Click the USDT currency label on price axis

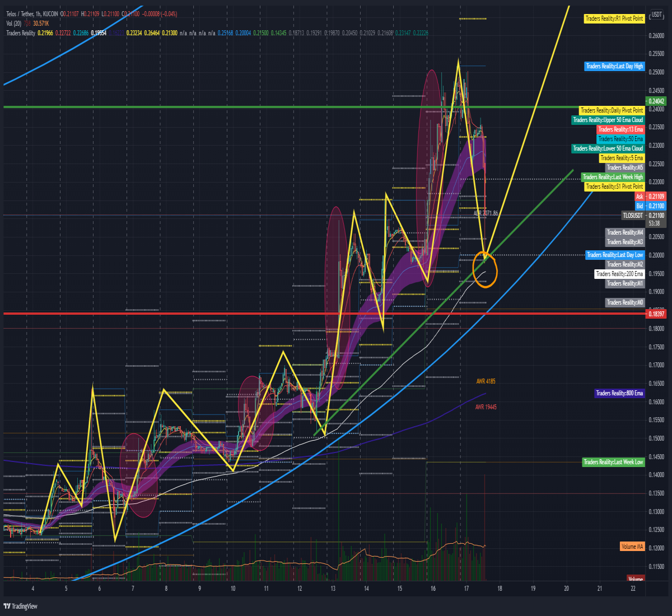click(x=656, y=15)
